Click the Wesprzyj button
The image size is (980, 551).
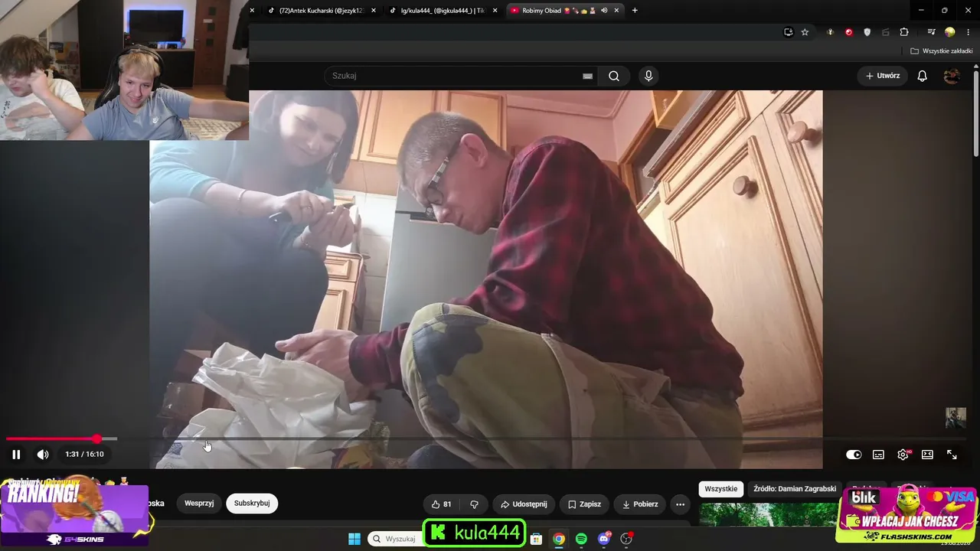pyautogui.click(x=199, y=504)
